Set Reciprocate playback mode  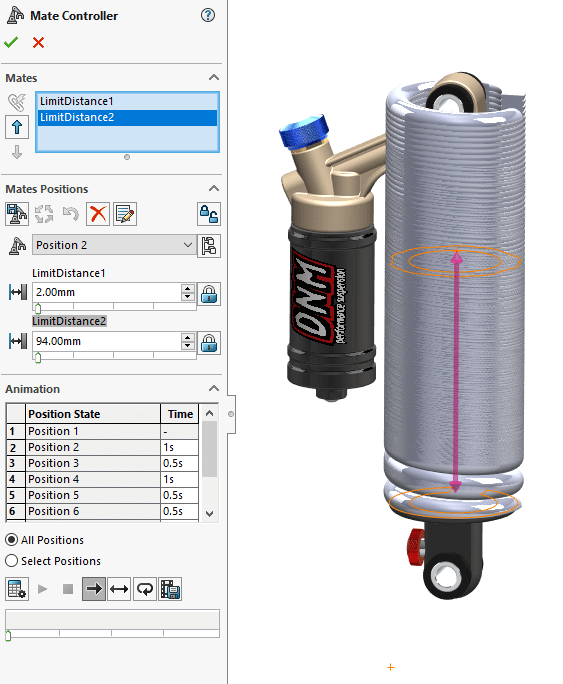119,589
